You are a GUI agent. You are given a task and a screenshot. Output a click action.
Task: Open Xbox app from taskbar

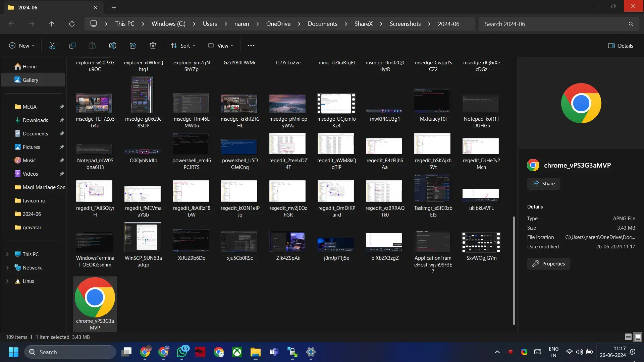coord(237,352)
